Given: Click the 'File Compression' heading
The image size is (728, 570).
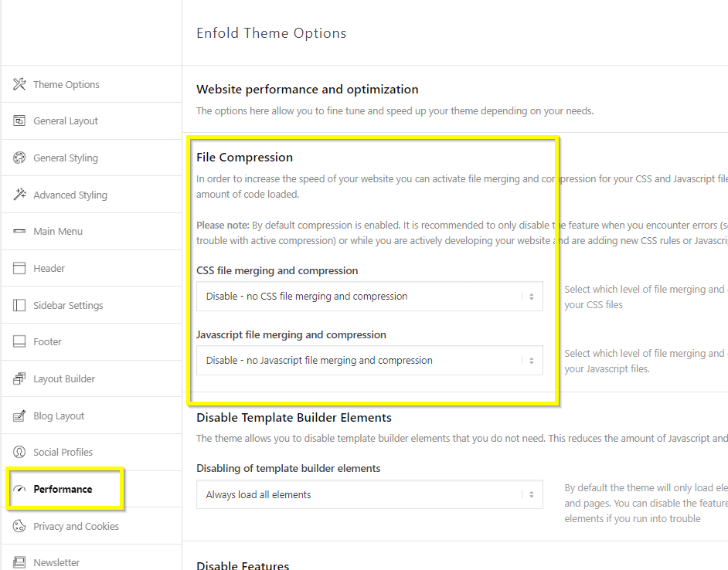Looking at the screenshot, I should [245, 158].
